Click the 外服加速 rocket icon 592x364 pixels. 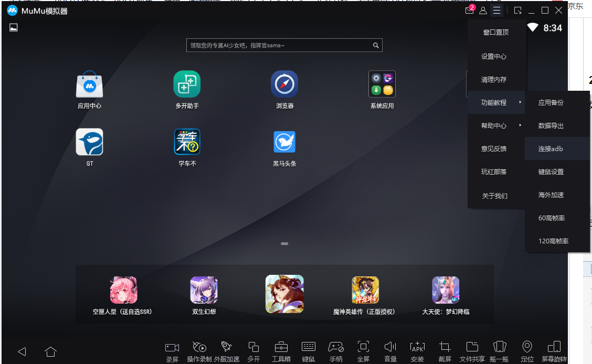(227, 352)
